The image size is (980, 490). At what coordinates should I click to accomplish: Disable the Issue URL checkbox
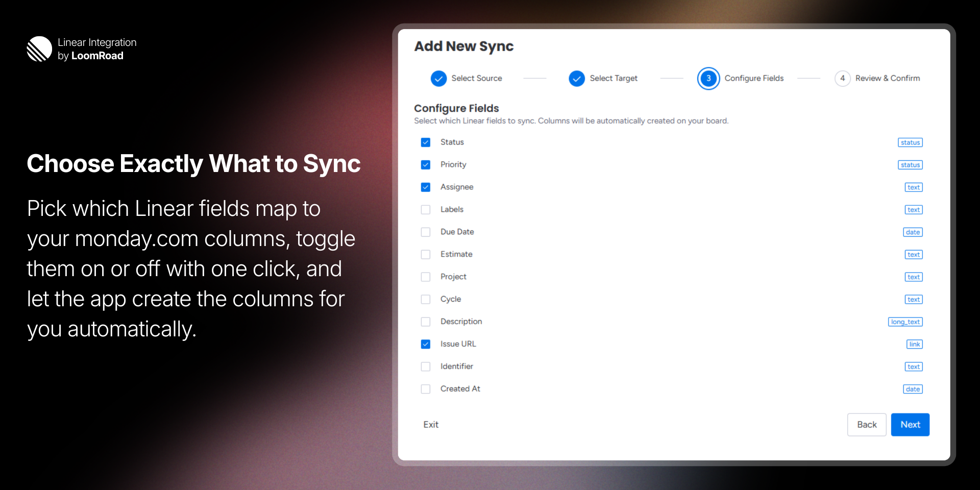click(426, 345)
